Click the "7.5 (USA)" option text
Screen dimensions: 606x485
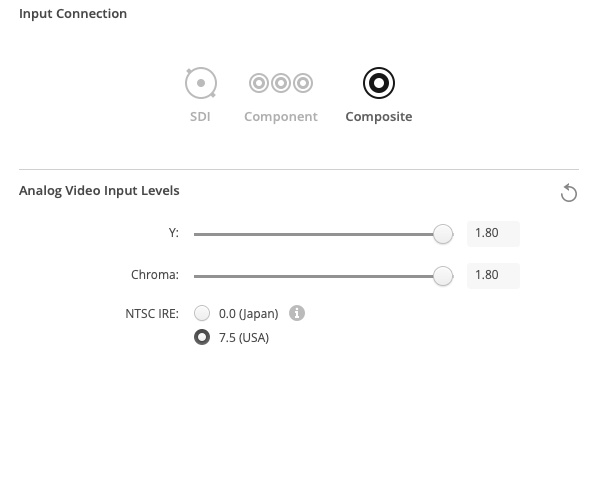244,338
